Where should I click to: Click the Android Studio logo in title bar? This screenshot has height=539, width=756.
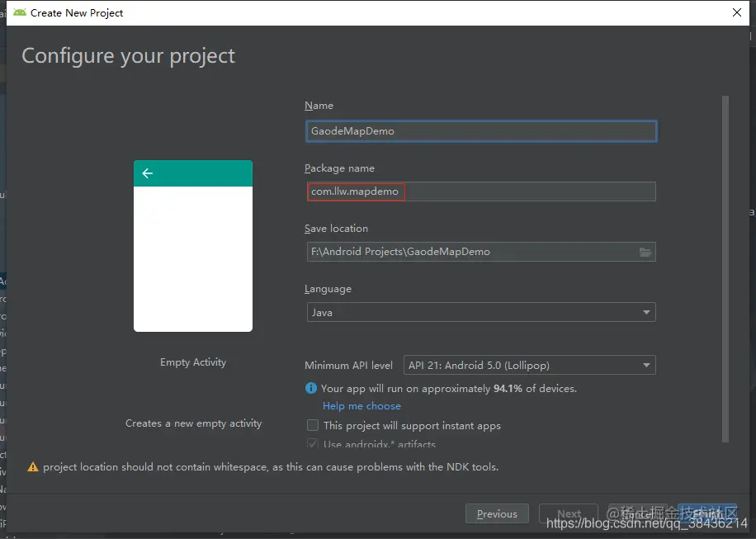[x=20, y=12]
